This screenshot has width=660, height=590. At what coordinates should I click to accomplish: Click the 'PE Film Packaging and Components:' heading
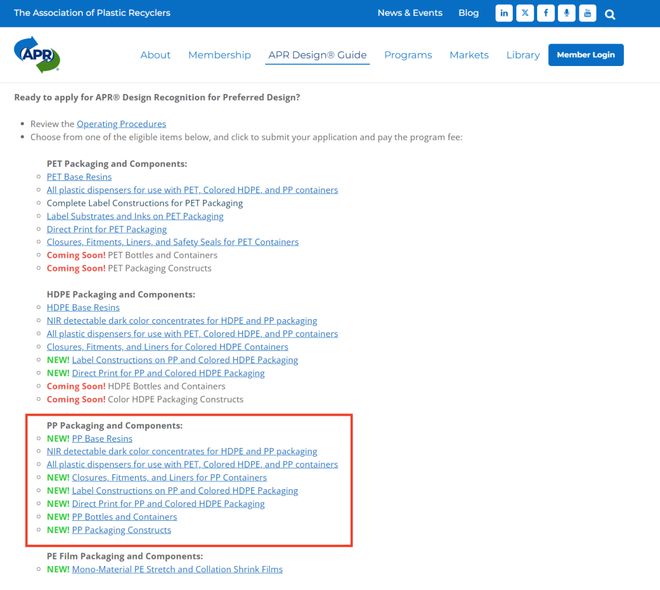(x=125, y=556)
